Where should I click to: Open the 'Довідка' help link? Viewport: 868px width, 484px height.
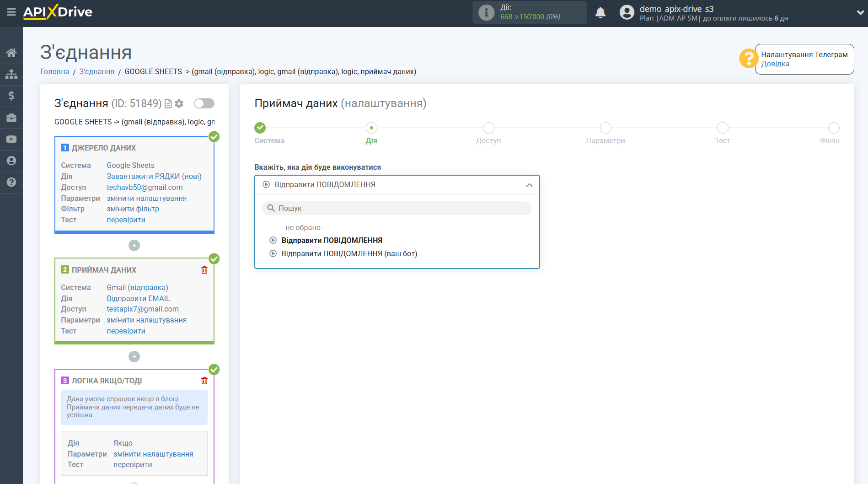point(775,64)
